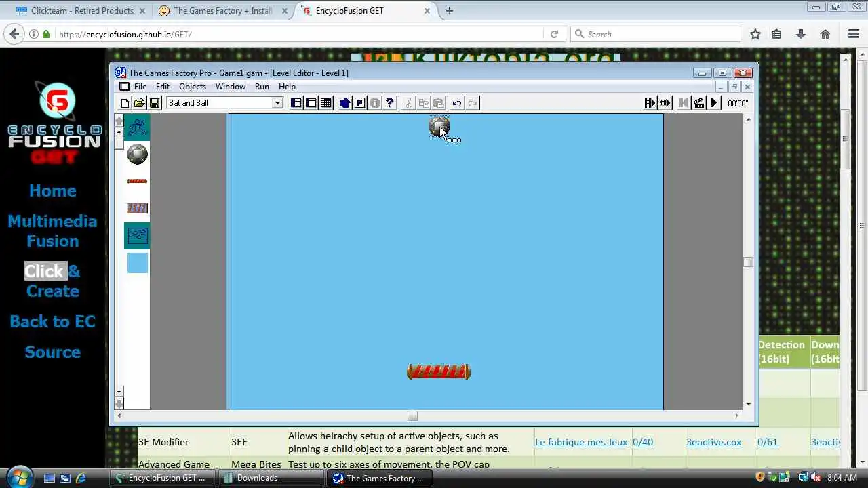The width and height of the screenshot is (868, 488).
Task: Click the clapperboard step-through icon
Action: [x=698, y=103]
